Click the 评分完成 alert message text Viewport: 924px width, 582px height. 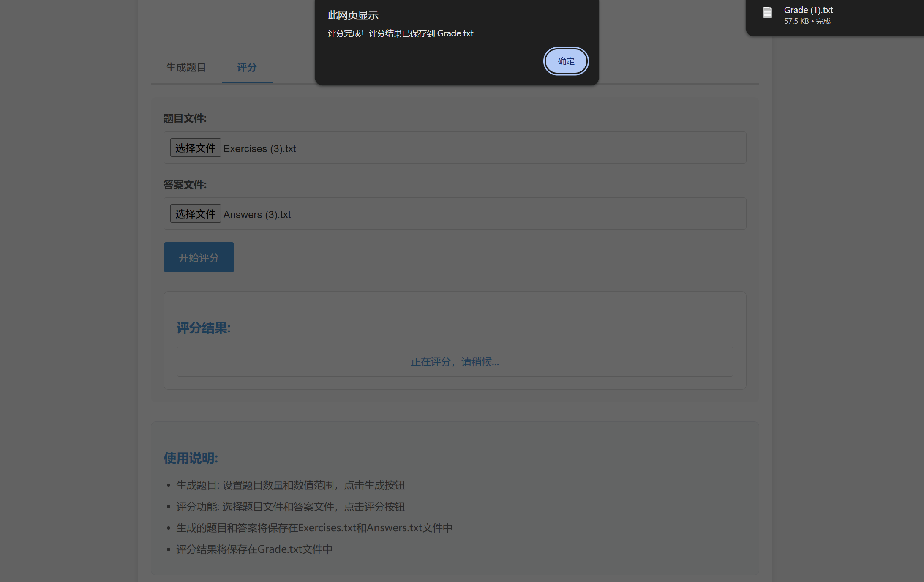tap(400, 33)
